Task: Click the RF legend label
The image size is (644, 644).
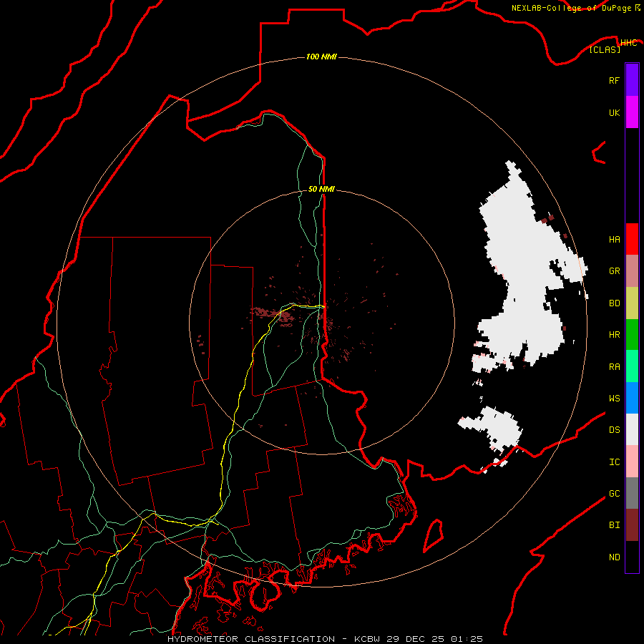Action: 614,80
